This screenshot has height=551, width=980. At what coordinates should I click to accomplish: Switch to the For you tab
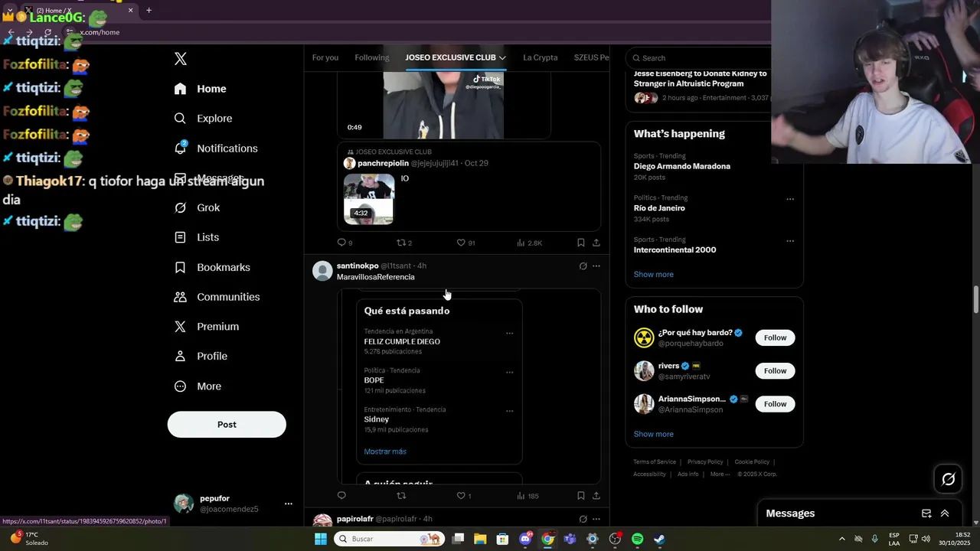click(x=325, y=57)
